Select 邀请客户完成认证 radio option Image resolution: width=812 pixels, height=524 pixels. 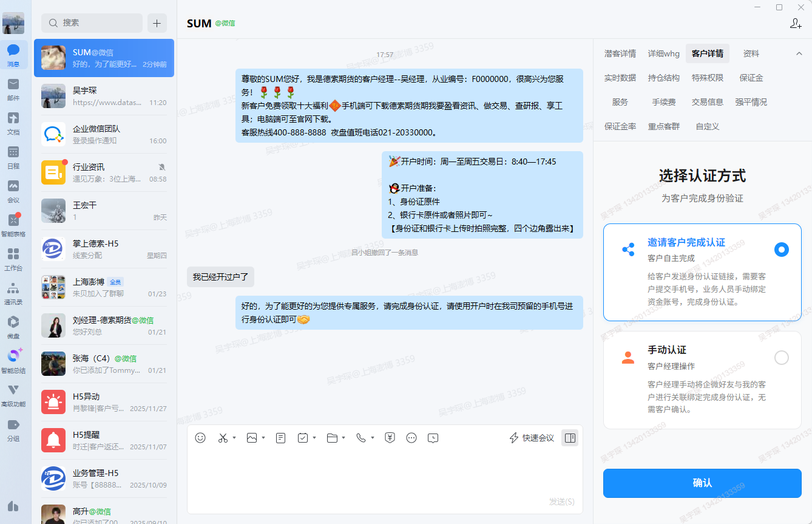tap(782, 250)
